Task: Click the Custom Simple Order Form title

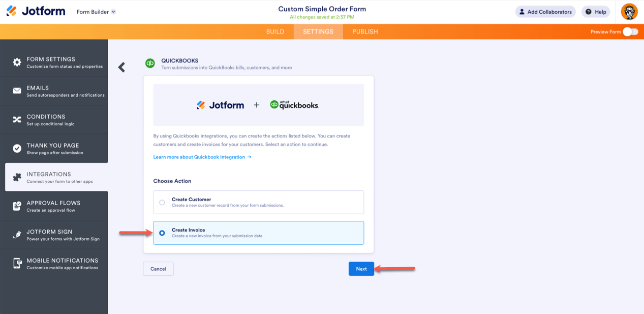Action: pyautogui.click(x=322, y=9)
